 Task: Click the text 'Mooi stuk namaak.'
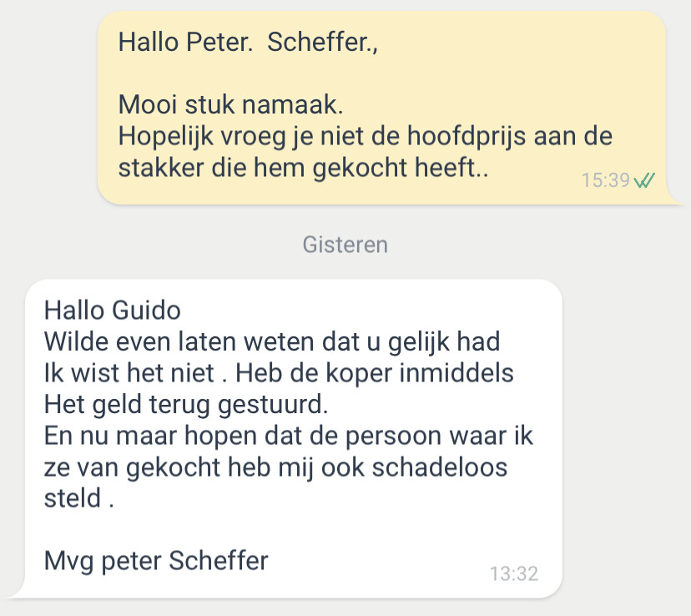(x=230, y=105)
